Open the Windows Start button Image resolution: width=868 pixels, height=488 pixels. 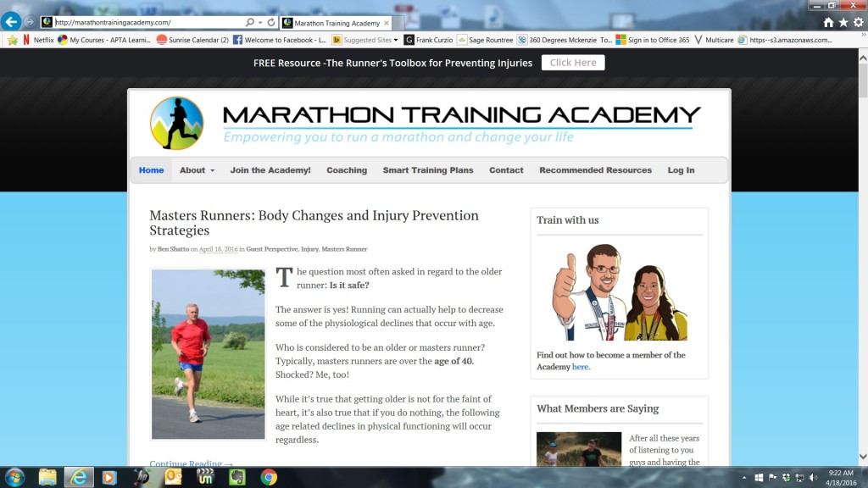click(15, 477)
